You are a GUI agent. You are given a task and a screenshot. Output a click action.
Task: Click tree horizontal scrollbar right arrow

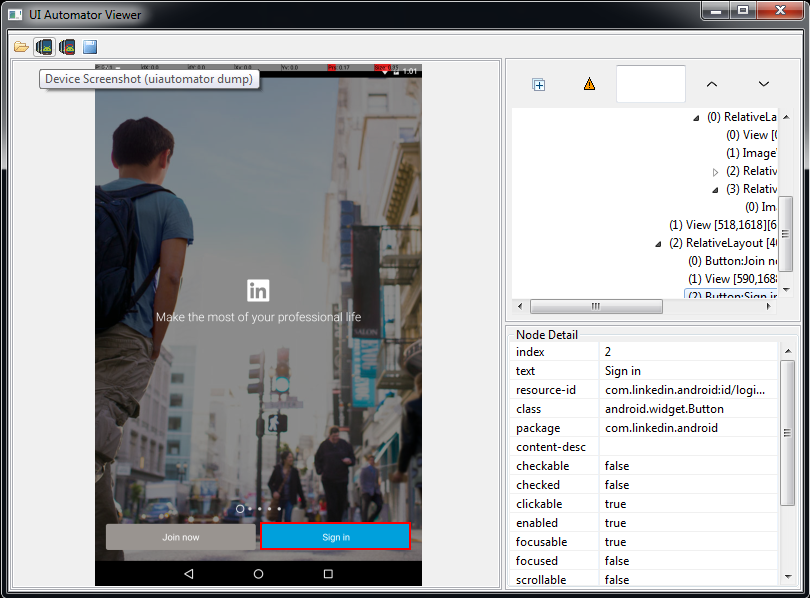[769, 306]
